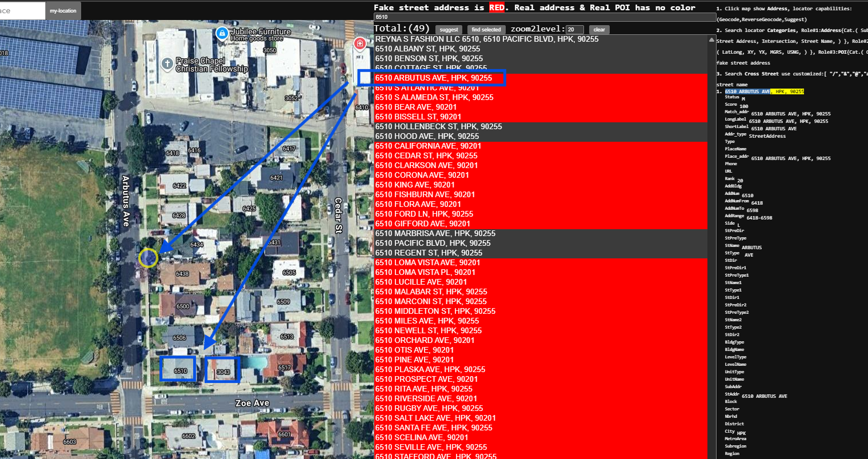868x459 pixels.
Task: Click the scroll up arrow of results list
Action: pos(711,40)
